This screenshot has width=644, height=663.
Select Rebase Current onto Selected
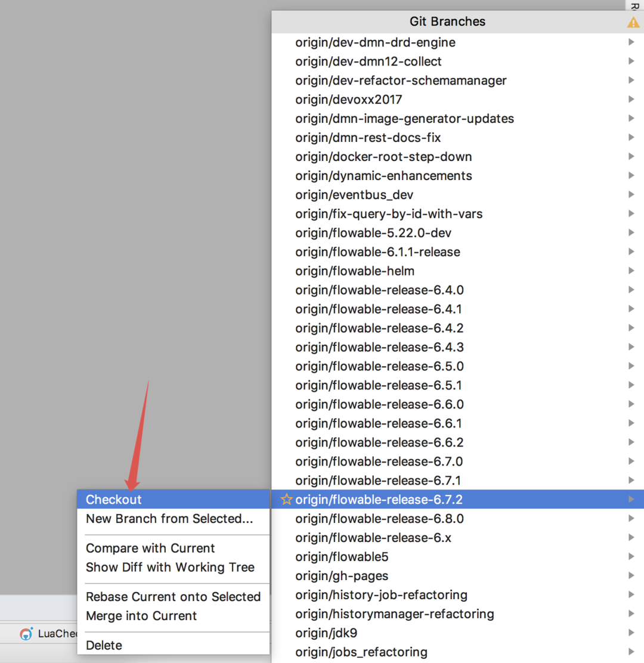174,597
